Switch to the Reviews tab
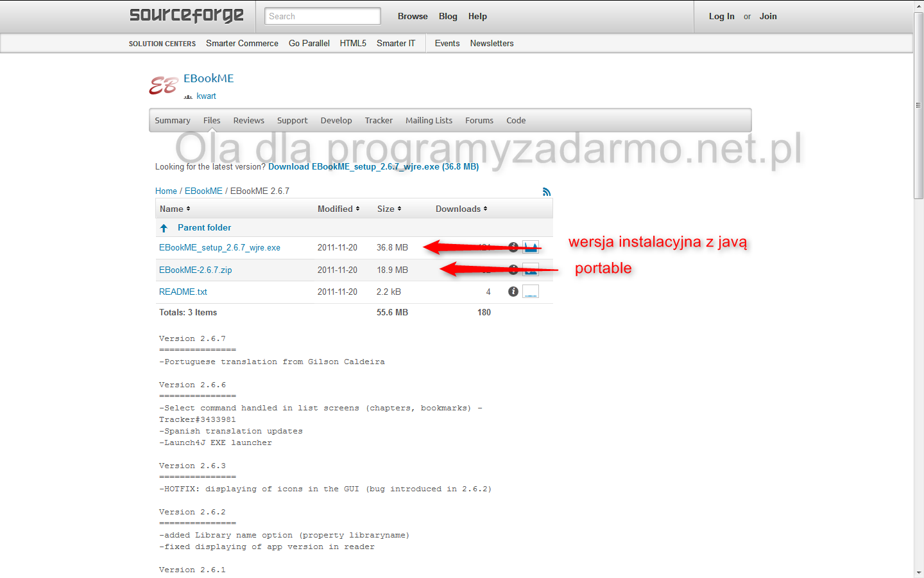The height and width of the screenshot is (578, 924). tap(249, 120)
